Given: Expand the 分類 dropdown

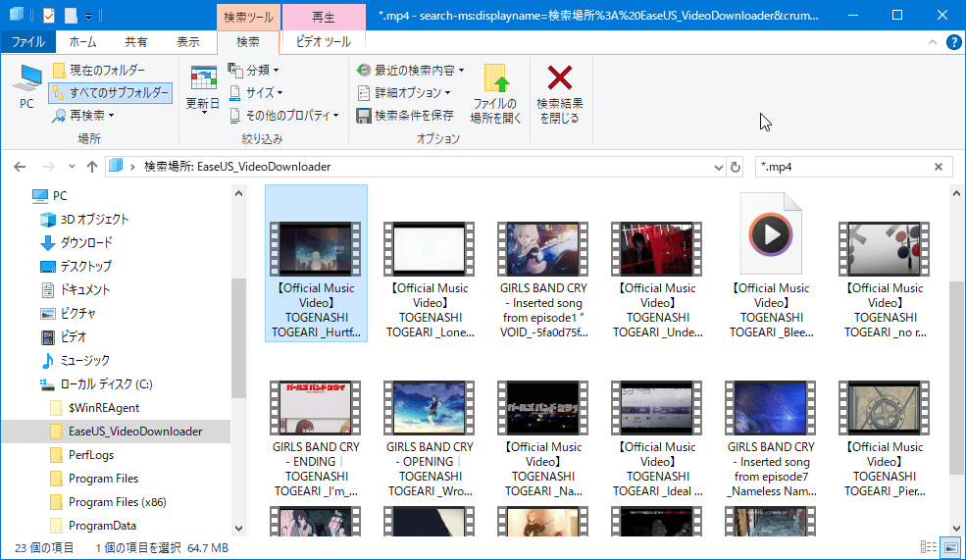Looking at the screenshot, I should click(254, 71).
